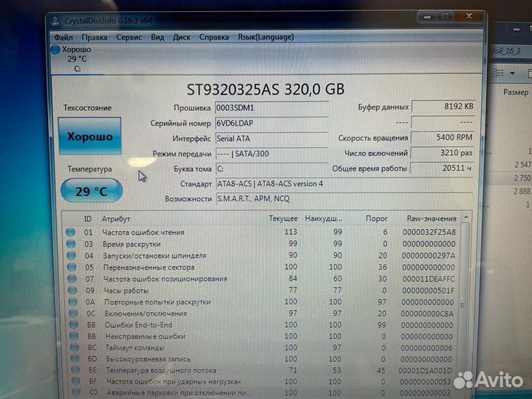Close the CrystalDiskInfo window
Viewport: 532px width, 399px height.
click(x=469, y=16)
